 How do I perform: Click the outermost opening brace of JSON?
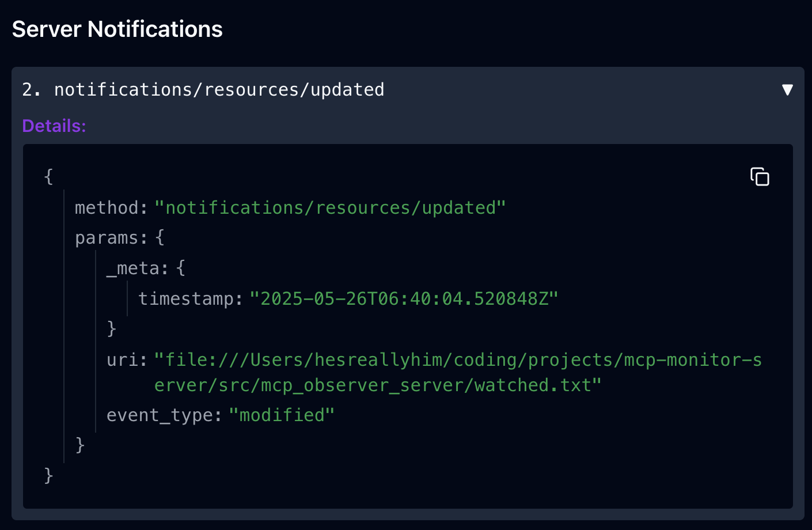49,176
